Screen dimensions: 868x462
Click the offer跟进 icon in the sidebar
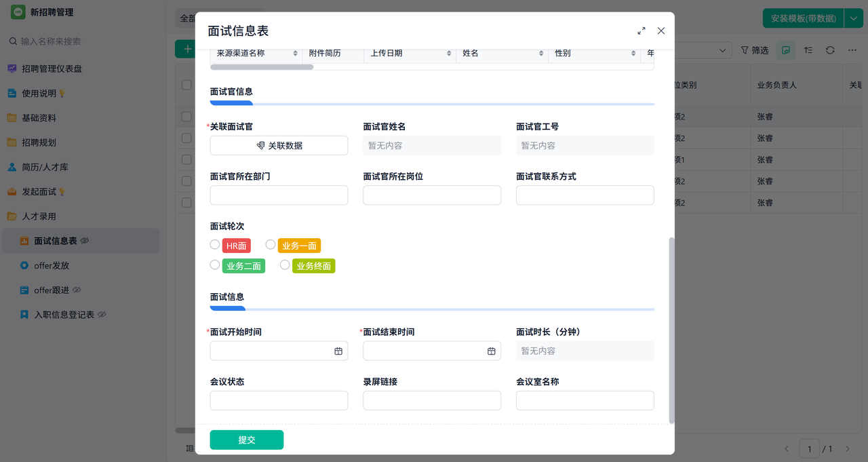pos(24,290)
